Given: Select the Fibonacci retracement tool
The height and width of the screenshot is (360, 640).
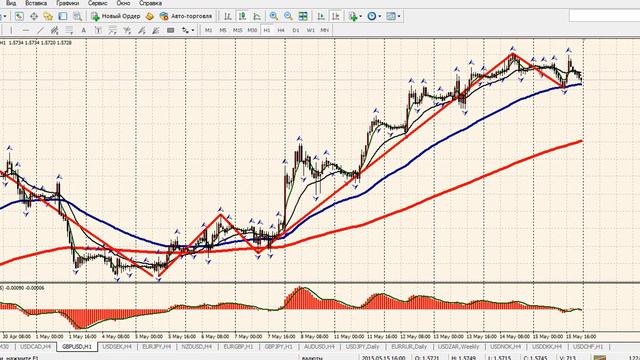Looking at the screenshot, I should (x=69, y=30).
